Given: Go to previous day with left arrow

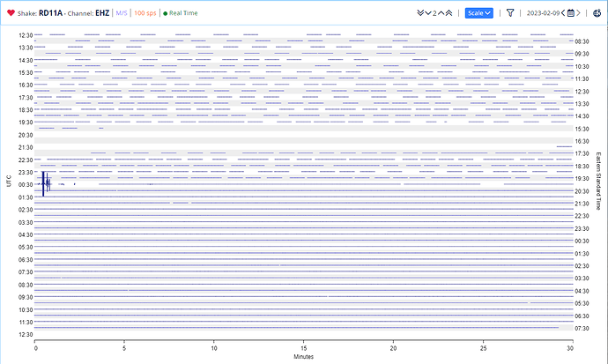Looking at the screenshot, I should coord(563,13).
